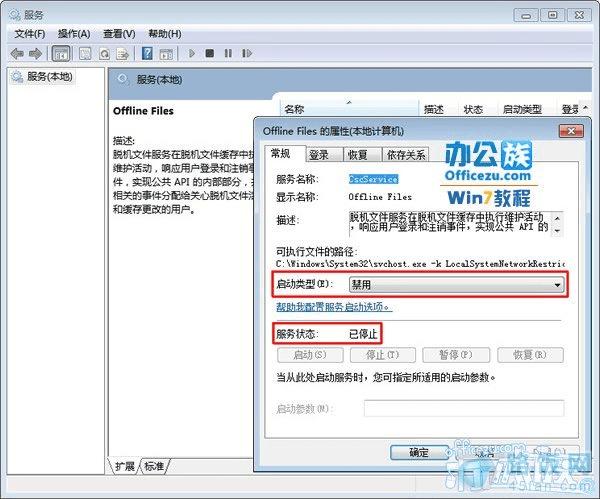Click the show/hide action pane icon
Screen dimensions: 600x499
click(x=166, y=53)
